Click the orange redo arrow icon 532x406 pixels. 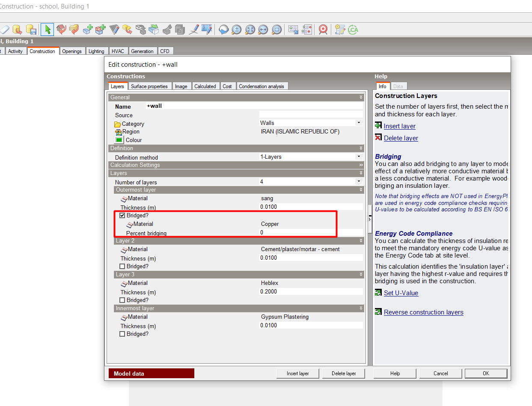pyautogui.click(x=74, y=30)
